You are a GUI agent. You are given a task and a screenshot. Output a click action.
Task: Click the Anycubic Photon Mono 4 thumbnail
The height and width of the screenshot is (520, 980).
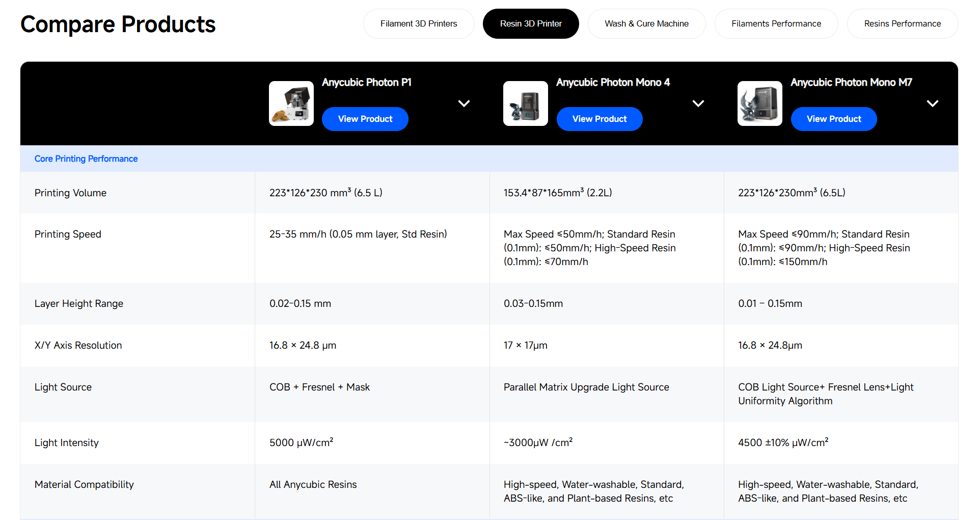tap(526, 103)
